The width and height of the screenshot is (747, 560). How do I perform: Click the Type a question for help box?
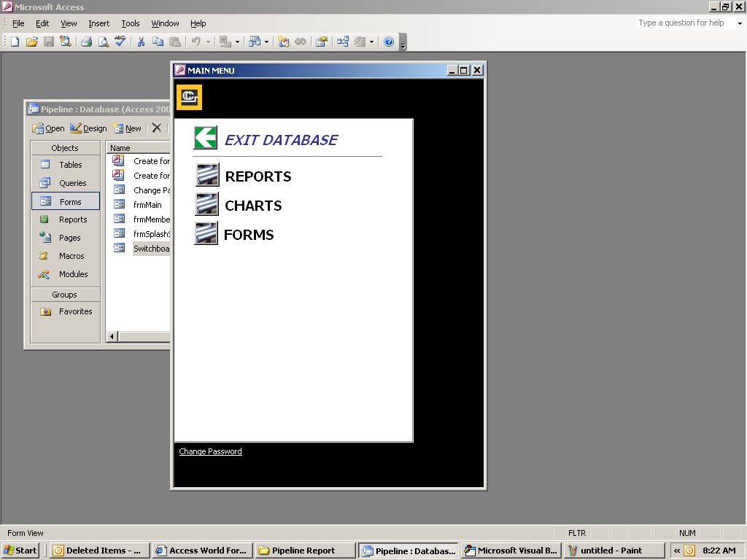[x=685, y=23]
